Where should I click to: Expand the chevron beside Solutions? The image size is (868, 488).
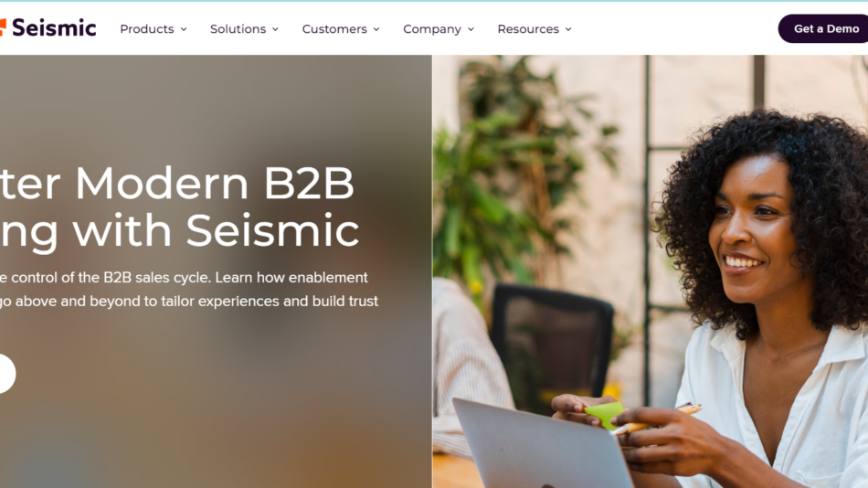click(275, 29)
